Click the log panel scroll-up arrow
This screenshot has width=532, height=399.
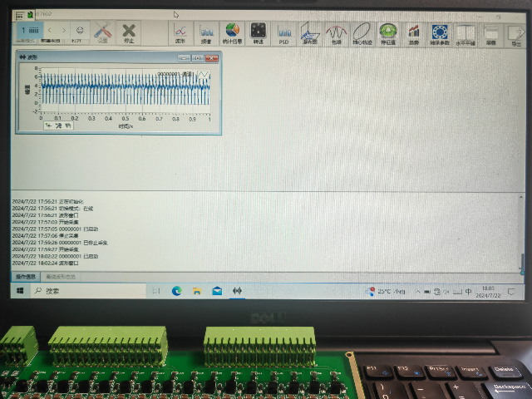click(x=520, y=197)
